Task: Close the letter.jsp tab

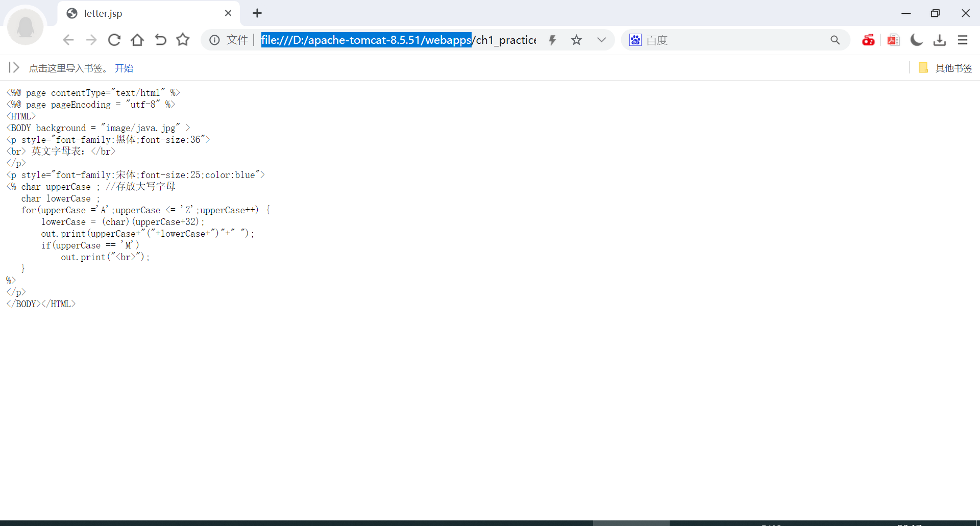Action: point(228,13)
